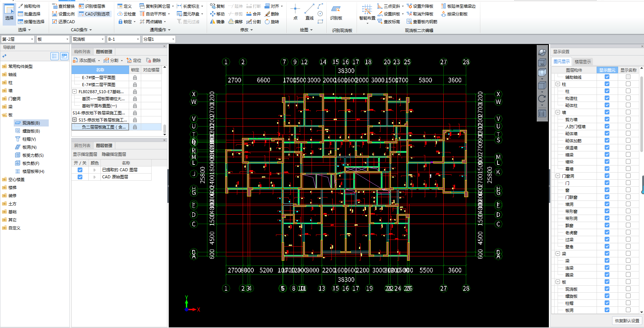Switch to 楼层显示 tab
The height and width of the screenshot is (328, 644).
(x=582, y=62)
